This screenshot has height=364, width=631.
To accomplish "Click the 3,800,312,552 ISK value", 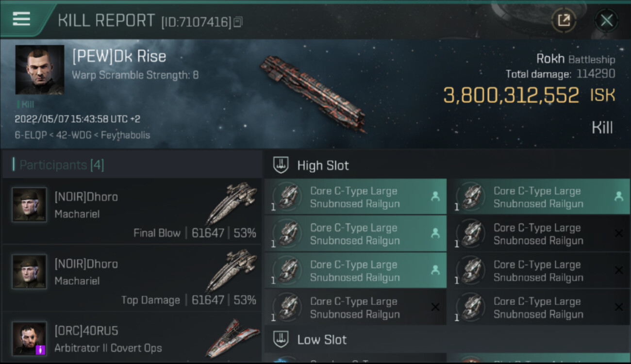I will tap(511, 96).
